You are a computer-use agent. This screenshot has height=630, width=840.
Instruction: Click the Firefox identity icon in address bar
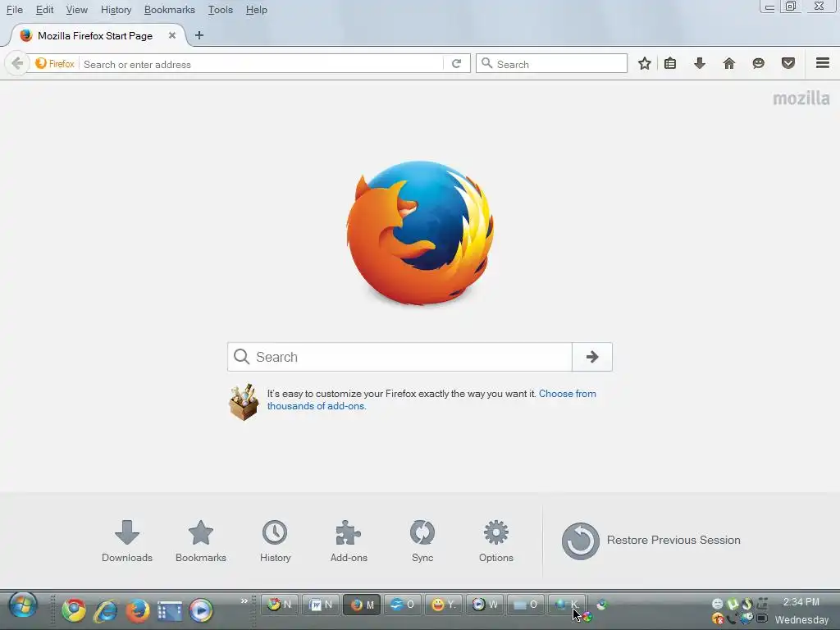point(55,64)
